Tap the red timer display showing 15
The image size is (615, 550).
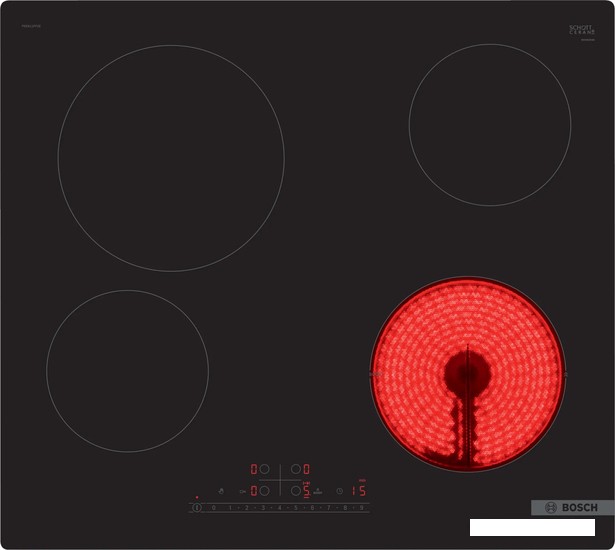pyautogui.click(x=357, y=491)
